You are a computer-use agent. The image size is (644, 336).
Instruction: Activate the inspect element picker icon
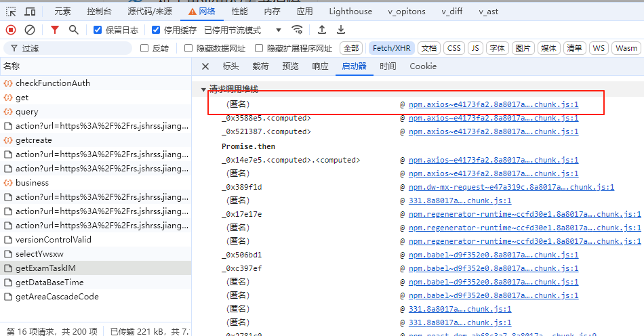pyautogui.click(x=11, y=12)
